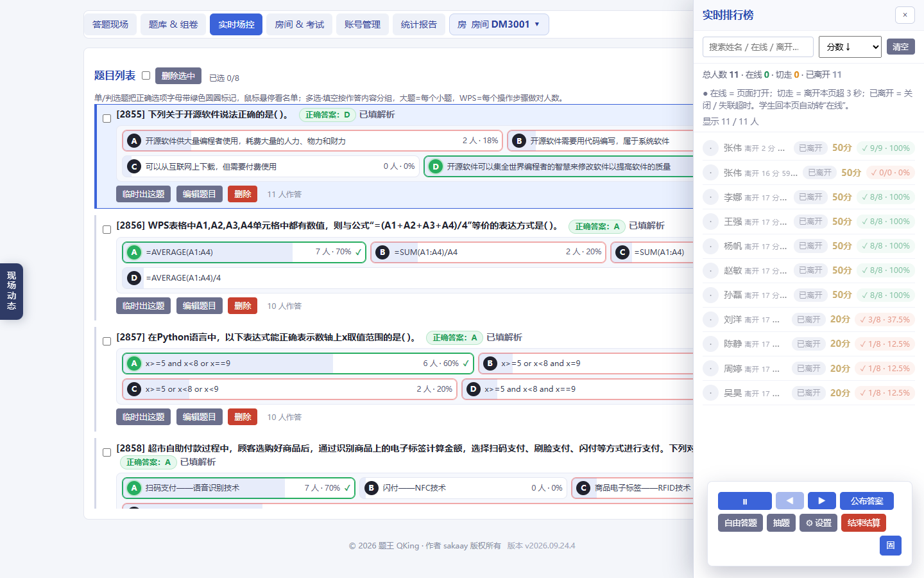
Task: Open the 现场动态 side tab
Action: (12, 291)
